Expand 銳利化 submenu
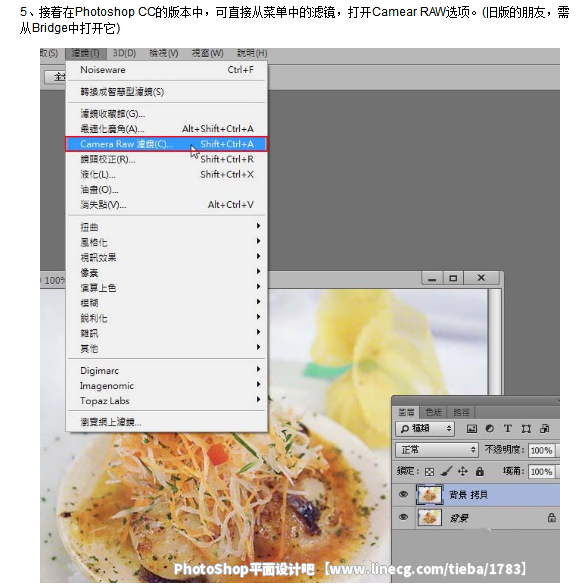582x588 pixels. point(166,318)
